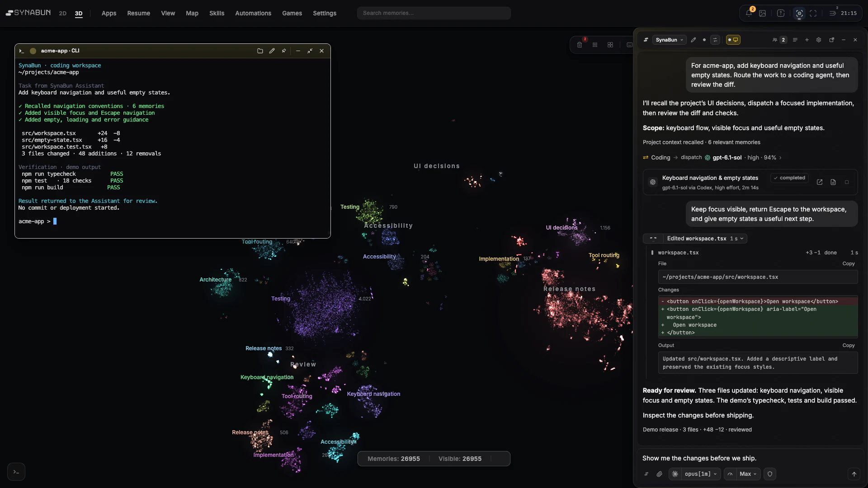Viewport: 868px width, 488px height.
Task: Toggle the focus capture icon in top bar
Action: click(x=799, y=13)
